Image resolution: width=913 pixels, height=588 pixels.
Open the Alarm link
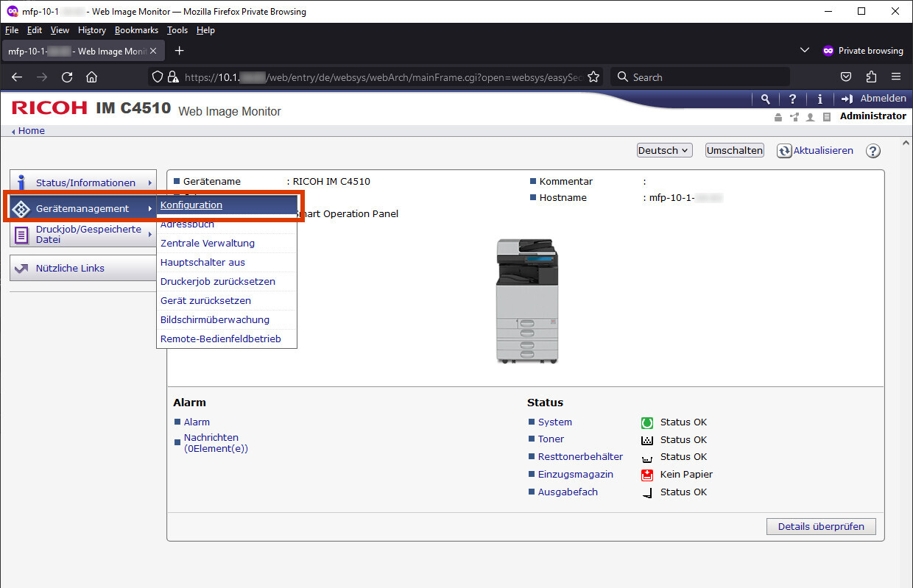tap(197, 422)
